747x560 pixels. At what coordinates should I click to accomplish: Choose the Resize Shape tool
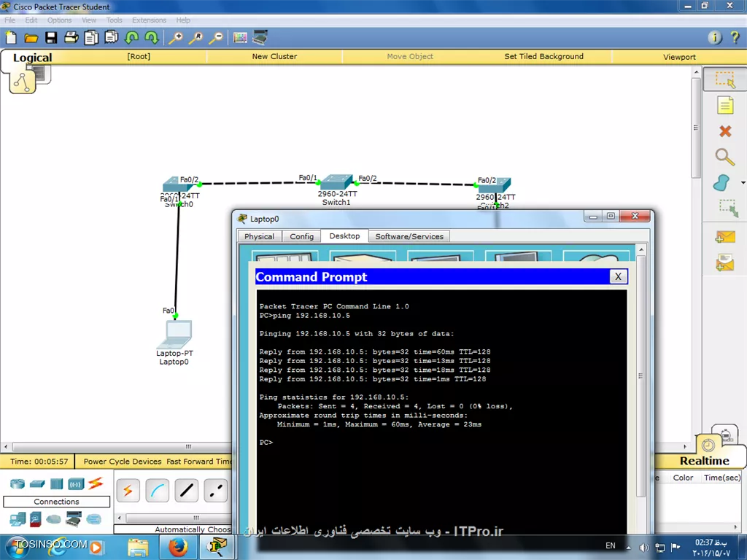728,209
